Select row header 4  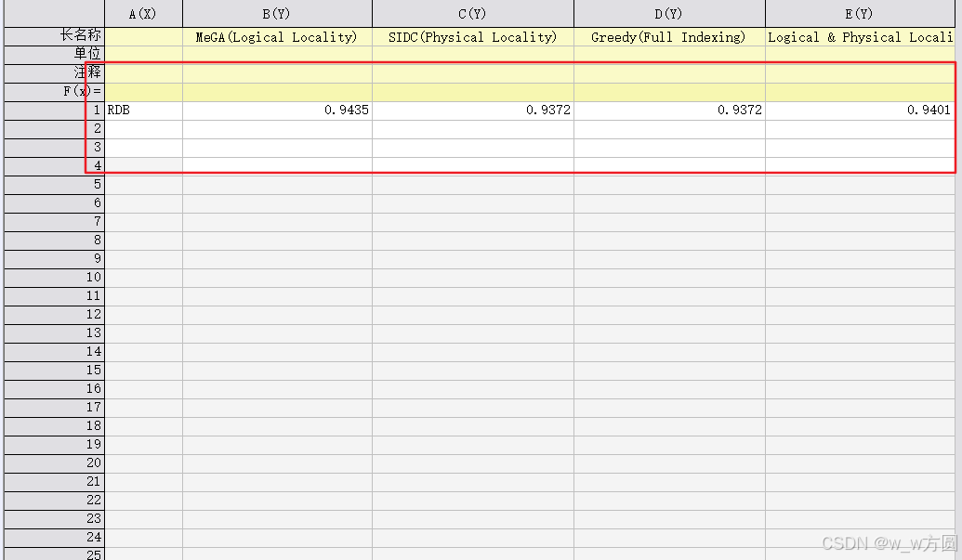pyautogui.click(x=54, y=165)
